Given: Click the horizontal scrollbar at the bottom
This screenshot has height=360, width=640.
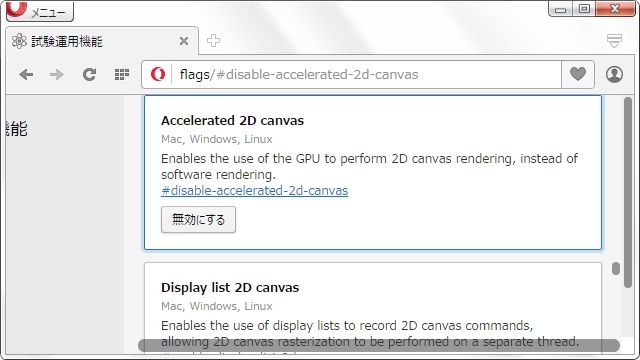Looking at the screenshot, I should (379, 345).
